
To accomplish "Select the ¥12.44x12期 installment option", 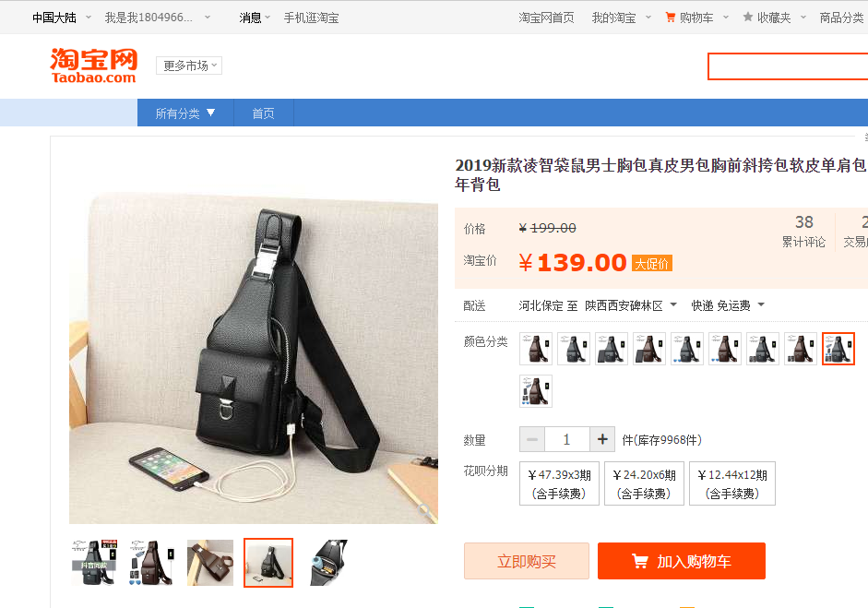I will [x=732, y=483].
